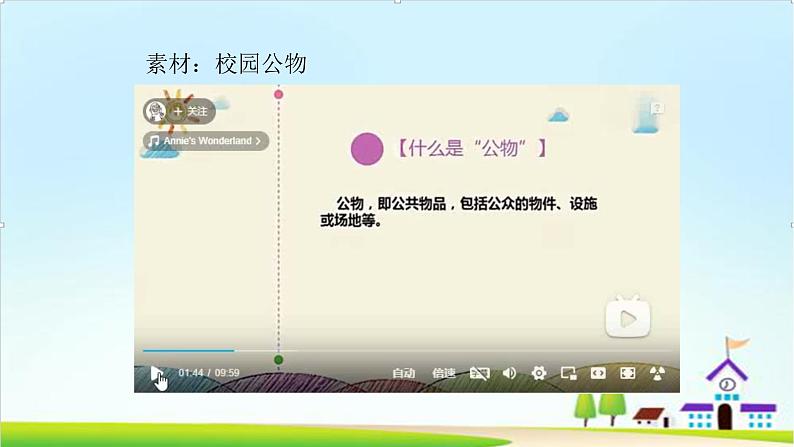Open the video settings gear
Screen dimensions: 794x447
coord(539,373)
